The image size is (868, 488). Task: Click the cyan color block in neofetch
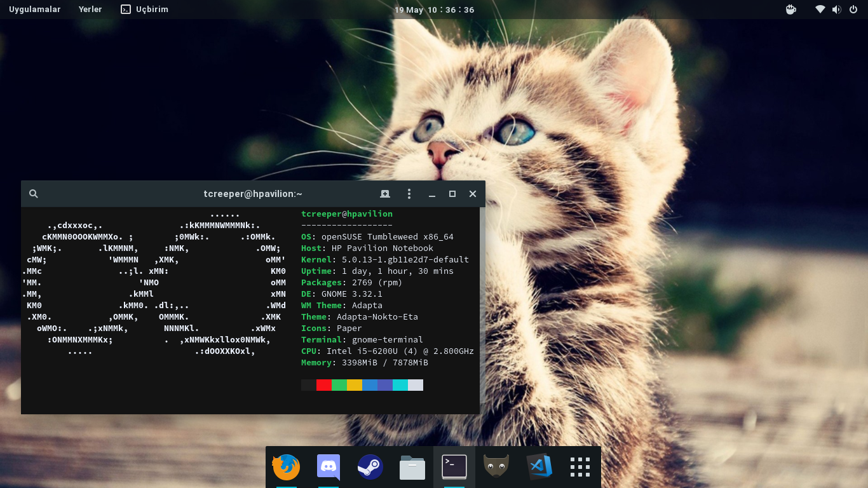[x=400, y=385]
